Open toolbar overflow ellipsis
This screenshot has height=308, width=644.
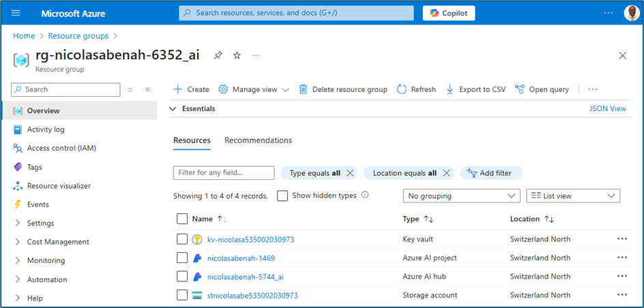pos(593,89)
